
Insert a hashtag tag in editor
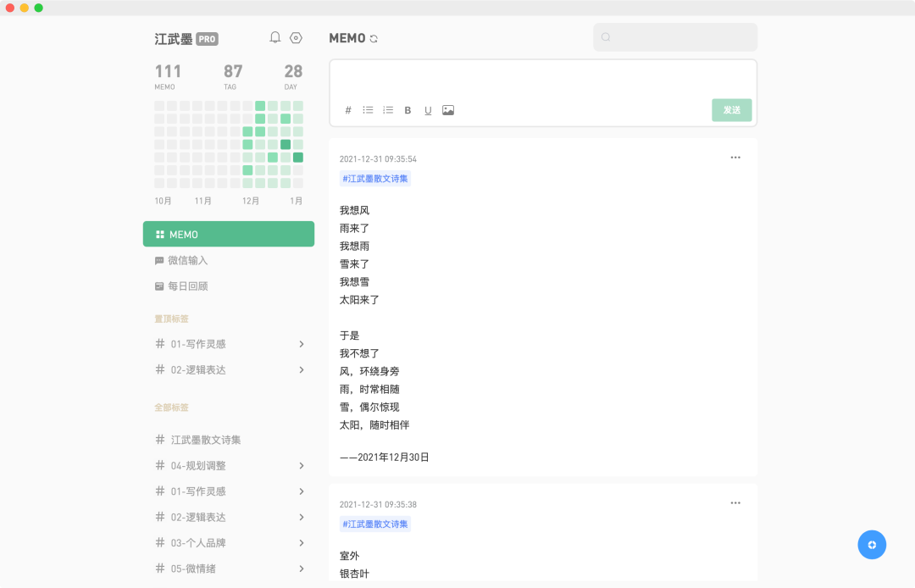348,110
